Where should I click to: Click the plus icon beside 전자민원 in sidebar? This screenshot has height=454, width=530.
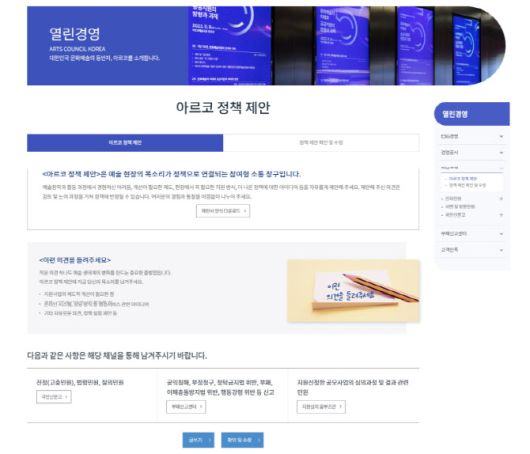point(501,198)
